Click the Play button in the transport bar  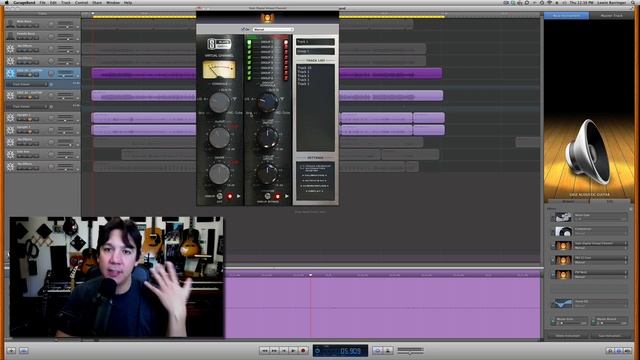pos(293,350)
